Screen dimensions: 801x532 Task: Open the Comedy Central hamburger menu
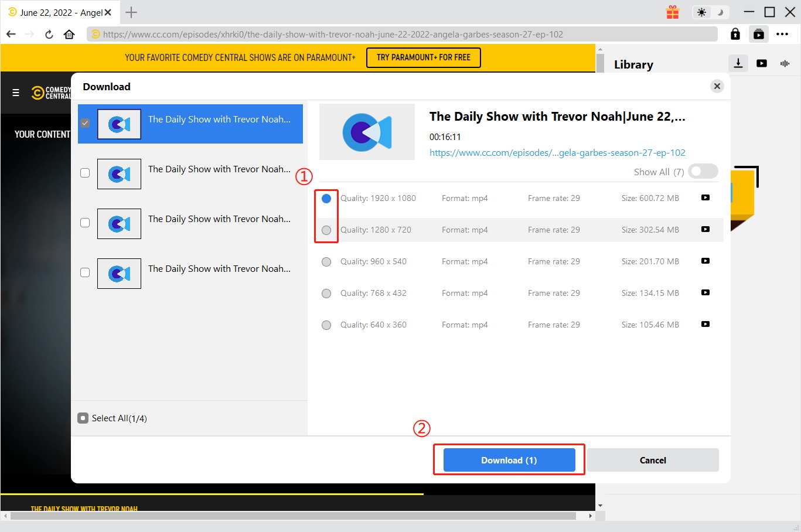16,93
